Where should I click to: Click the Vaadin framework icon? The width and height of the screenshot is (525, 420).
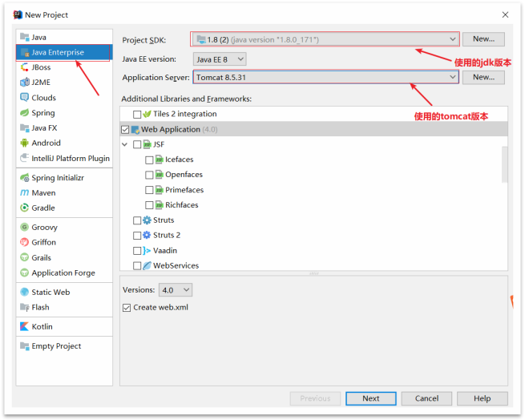click(147, 251)
